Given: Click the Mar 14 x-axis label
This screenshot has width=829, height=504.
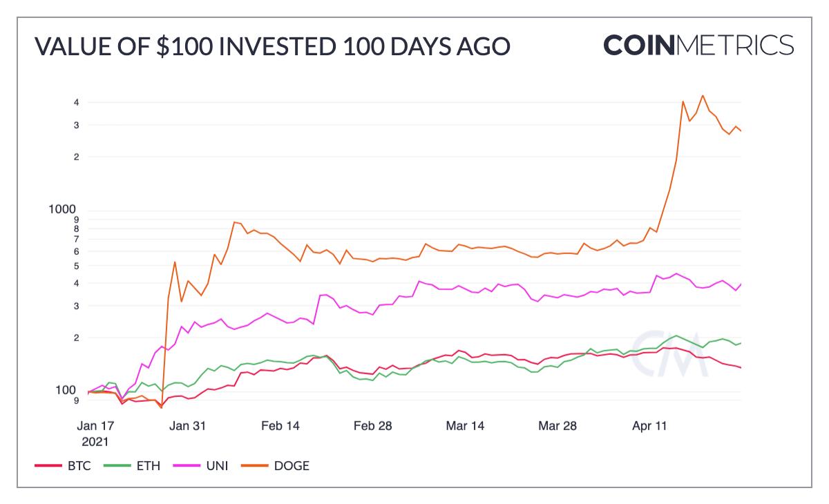Looking at the screenshot, I should pyautogui.click(x=466, y=426).
